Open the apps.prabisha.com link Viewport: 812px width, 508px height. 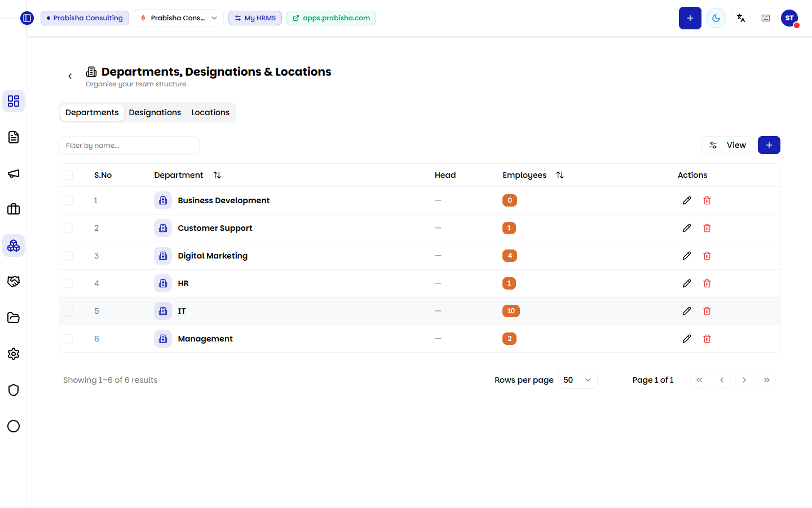tap(331, 18)
